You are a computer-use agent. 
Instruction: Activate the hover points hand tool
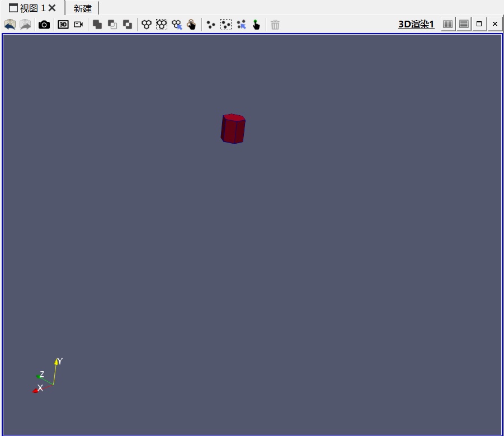click(x=256, y=25)
